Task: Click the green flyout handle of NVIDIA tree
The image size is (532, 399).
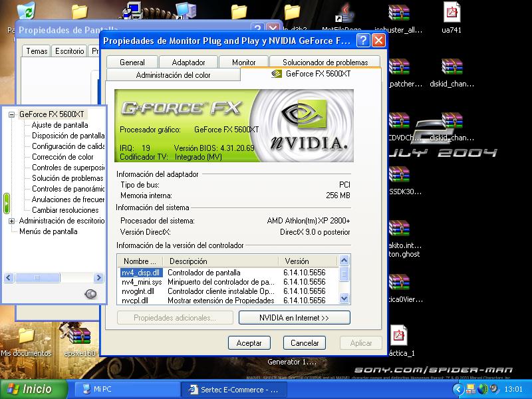Action: [7, 203]
